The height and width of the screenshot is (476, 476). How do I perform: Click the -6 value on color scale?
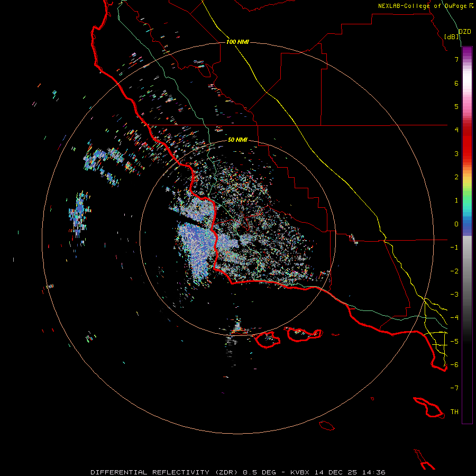(x=454, y=365)
